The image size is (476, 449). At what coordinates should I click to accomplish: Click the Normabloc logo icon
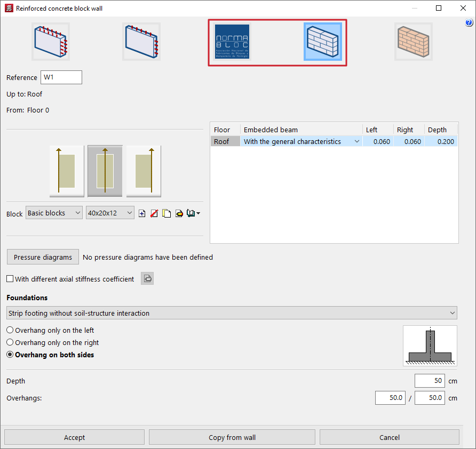(232, 42)
